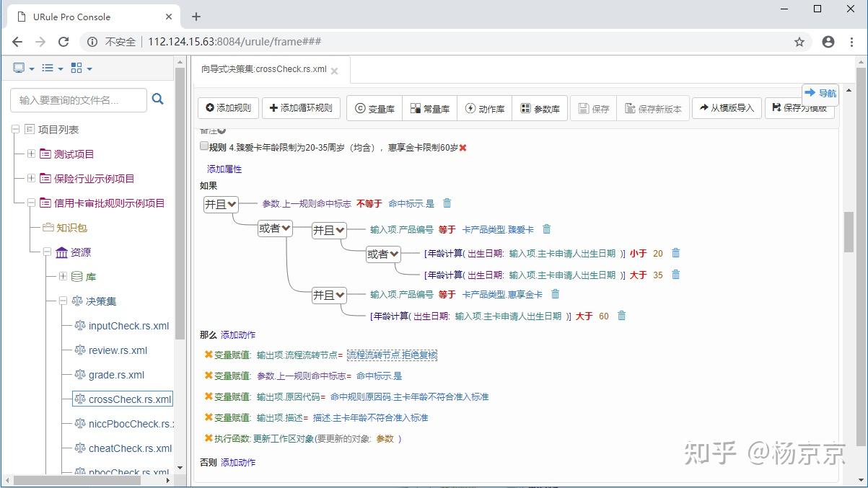Click the file name search input field
The height and width of the screenshot is (488, 868).
pyautogui.click(x=79, y=100)
